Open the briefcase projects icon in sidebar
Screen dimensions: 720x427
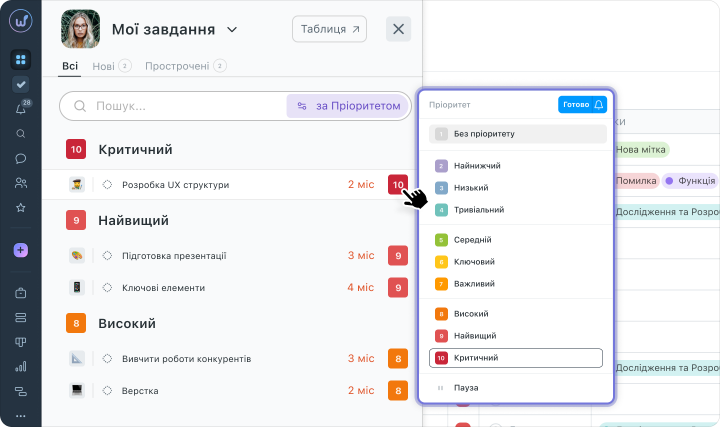tap(21, 293)
